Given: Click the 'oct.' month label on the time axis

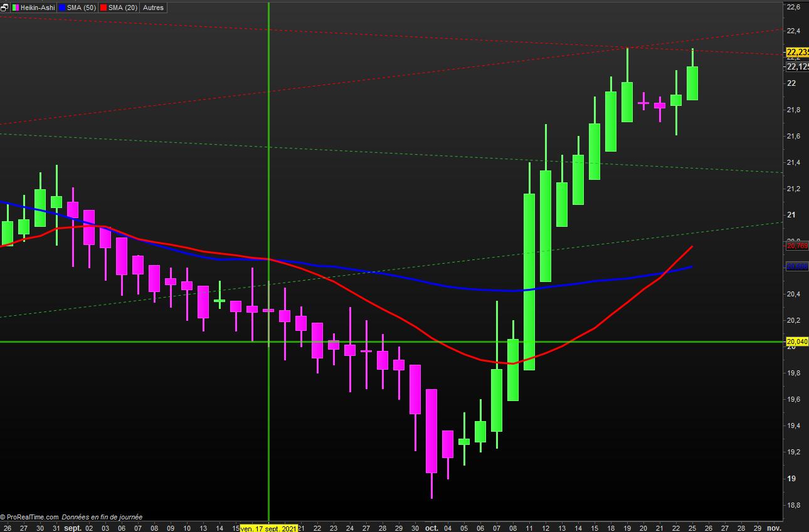Looking at the screenshot, I should pos(431,528).
